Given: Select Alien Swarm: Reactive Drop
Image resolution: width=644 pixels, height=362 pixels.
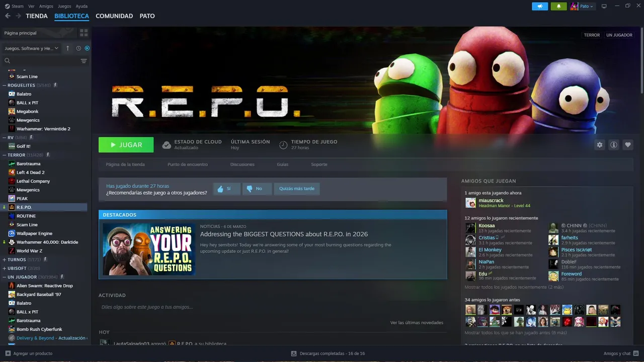Looking at the screenshot, I should (x=44, y=286).
